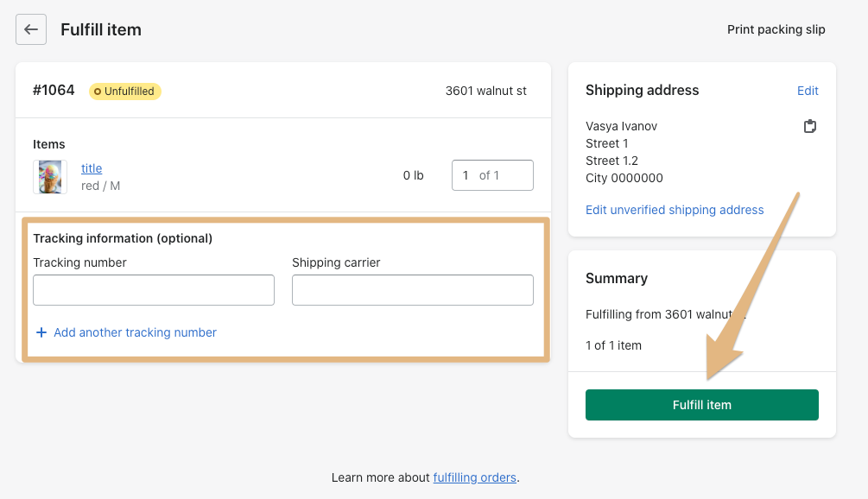Viewport: 868px width, 499px height.
Task: Click the item quantity 1 of 1 field
Action: point(492,175)
